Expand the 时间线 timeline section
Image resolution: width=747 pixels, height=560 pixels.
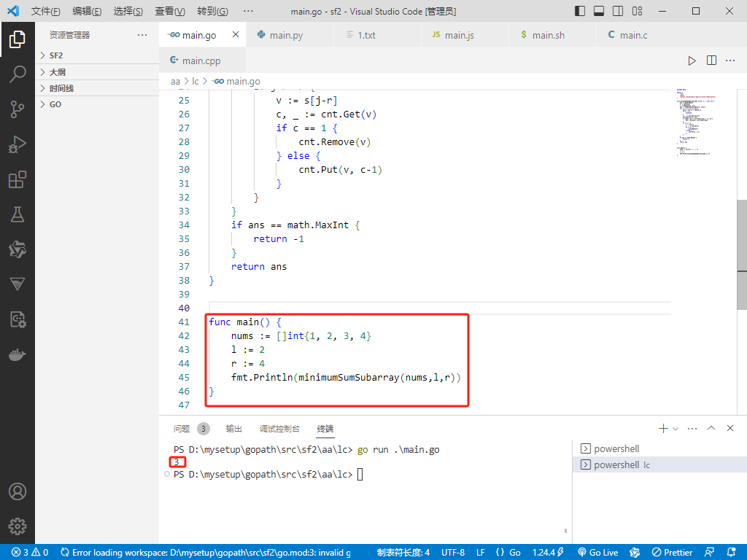click(97, 88)
